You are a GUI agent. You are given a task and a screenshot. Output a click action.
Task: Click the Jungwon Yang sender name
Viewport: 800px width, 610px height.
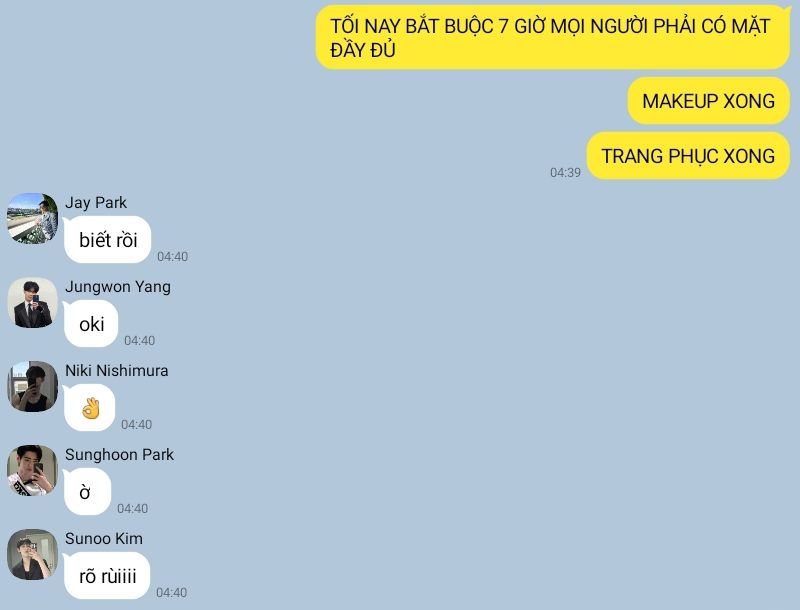coord(118,287)
